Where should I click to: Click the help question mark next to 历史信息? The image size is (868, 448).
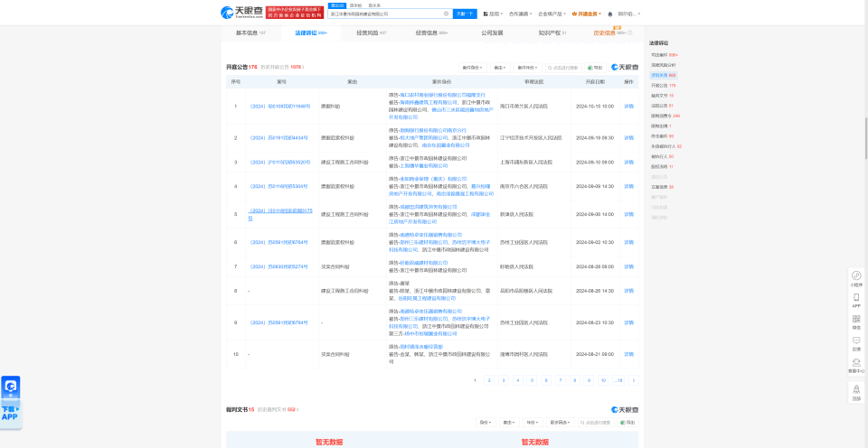click(630, 33)
